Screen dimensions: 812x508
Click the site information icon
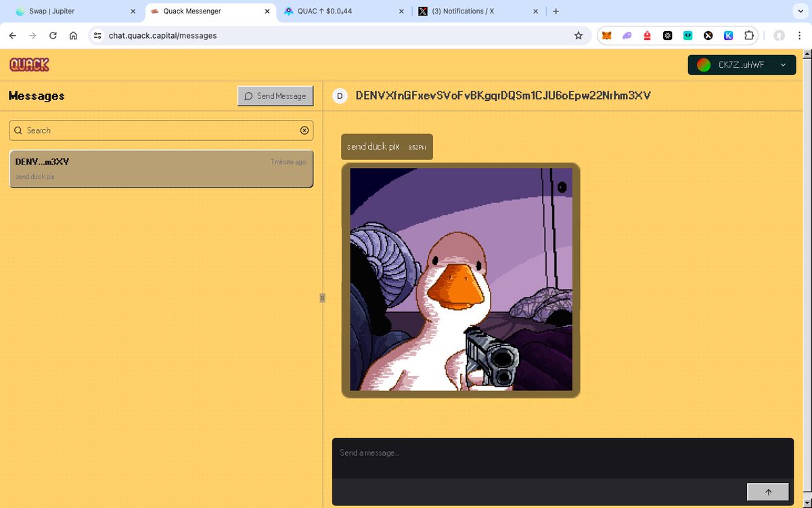(x=97, y=35)
